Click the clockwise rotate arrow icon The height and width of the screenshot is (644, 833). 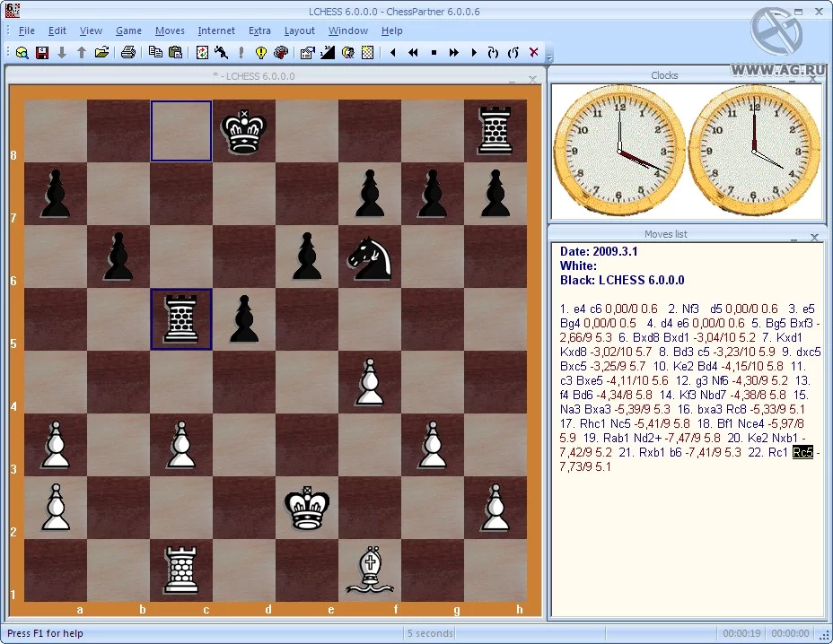[x=493, y=53]
